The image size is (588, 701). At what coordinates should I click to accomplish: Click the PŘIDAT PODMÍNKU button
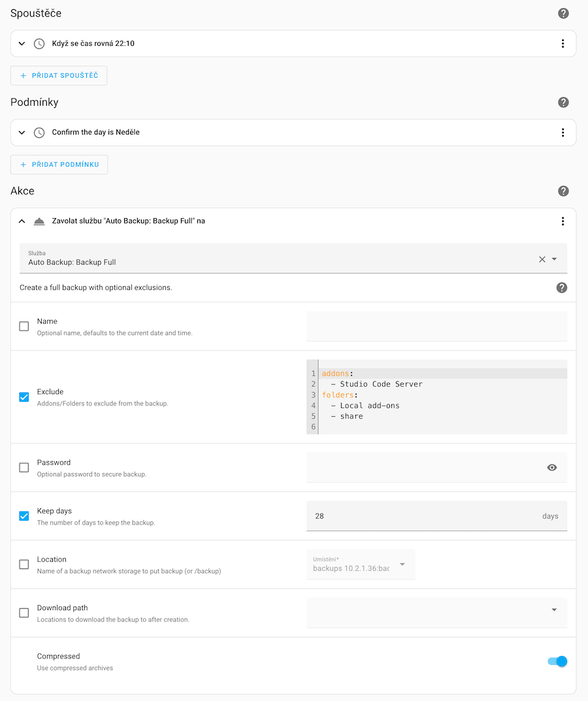tap(59, 164)
